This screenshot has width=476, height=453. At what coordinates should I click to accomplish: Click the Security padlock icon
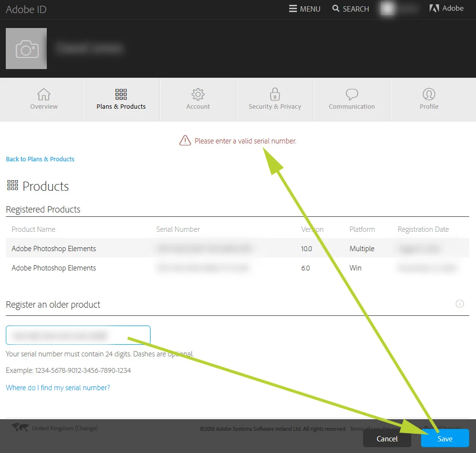275,94
